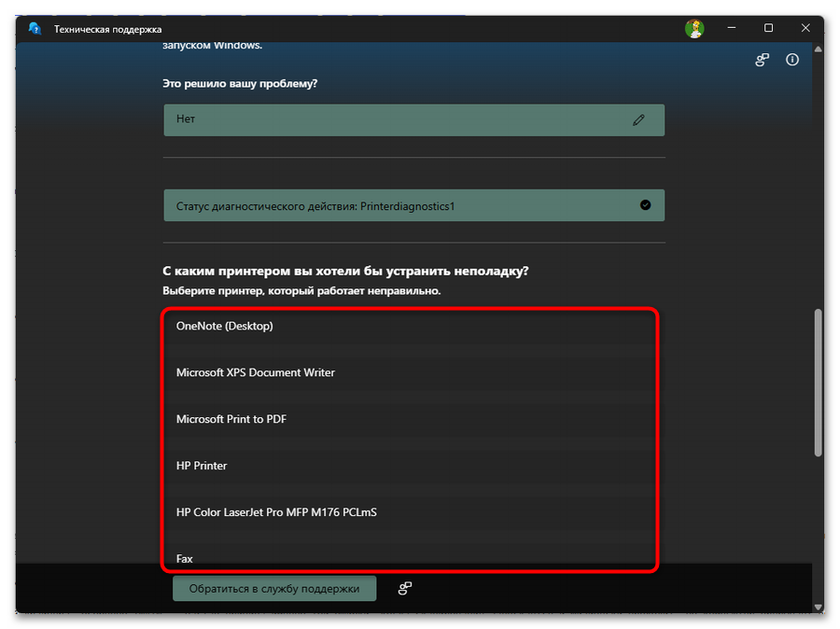Click the Get Help app icon in title bar
The width and height of the screenshot is (840, 629).
point(35,28)
